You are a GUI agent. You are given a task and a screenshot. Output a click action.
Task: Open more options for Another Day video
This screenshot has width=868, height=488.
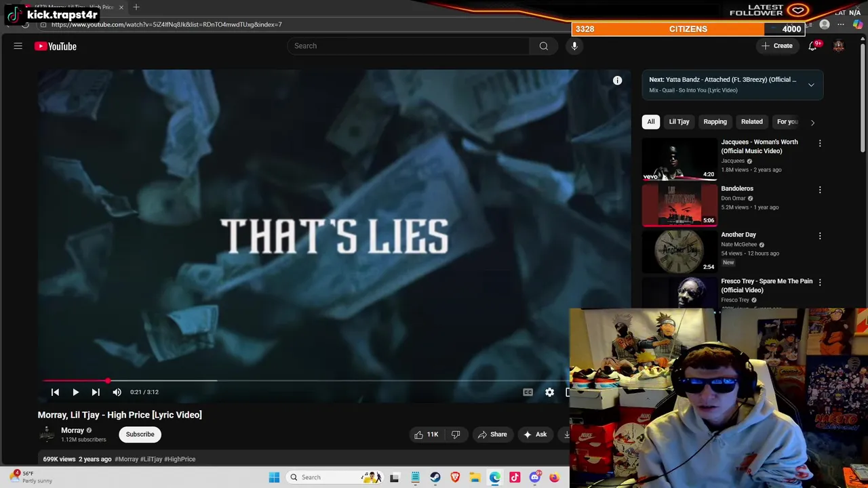click(x=820, y=236)
